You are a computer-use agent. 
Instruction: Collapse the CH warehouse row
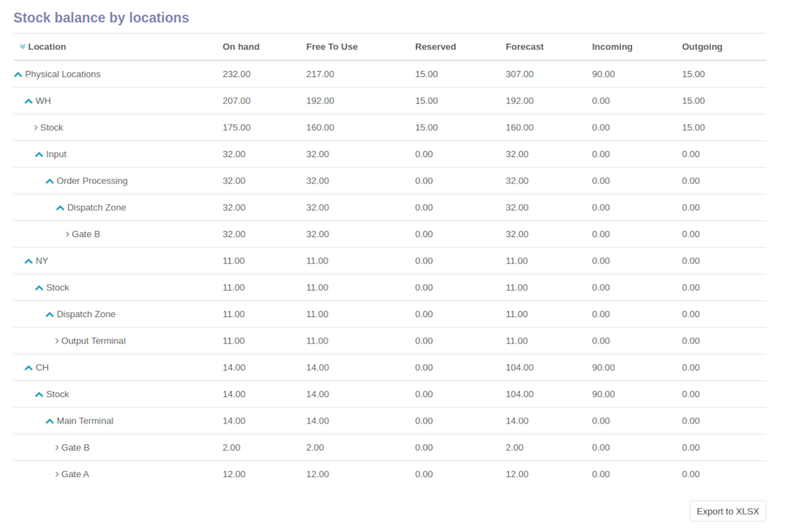coord(29,368)
